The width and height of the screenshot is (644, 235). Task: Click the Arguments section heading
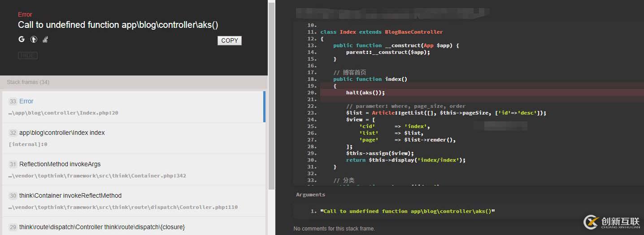(x=310, y=195)
